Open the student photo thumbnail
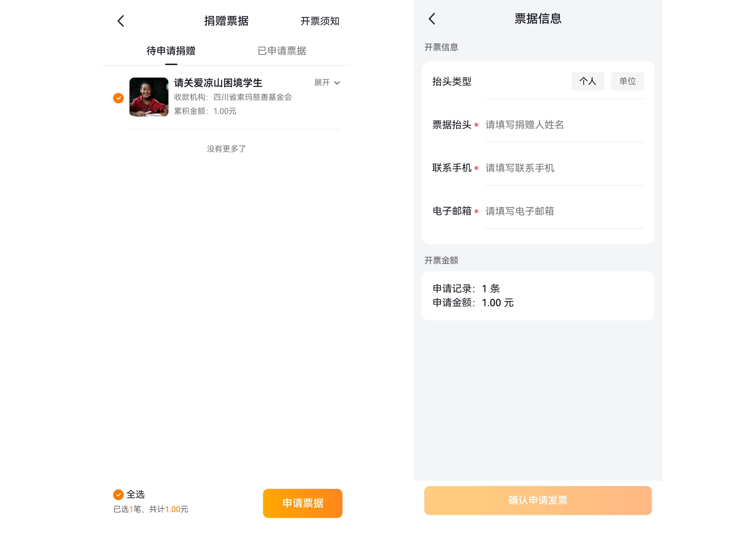 point(149,97)
